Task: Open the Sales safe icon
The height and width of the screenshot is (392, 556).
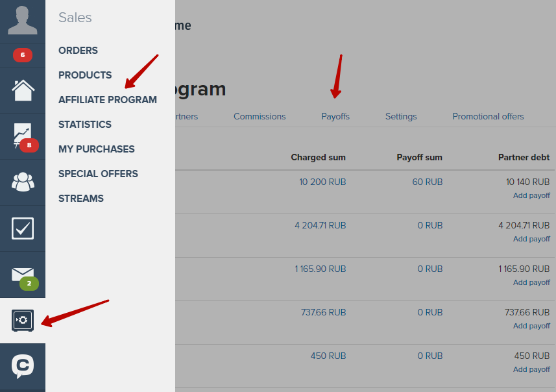Action: tap(23, 321)
